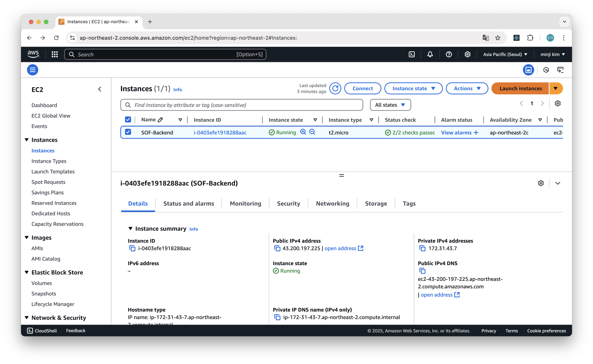
Task: Collapse the Elastic Block Store section
Action: [27, 272]
